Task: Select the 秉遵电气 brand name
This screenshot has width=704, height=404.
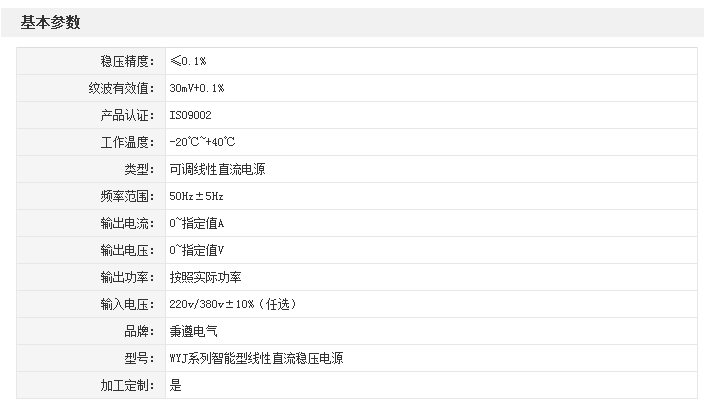Action: pyautogui.click(x=193, y=331)
